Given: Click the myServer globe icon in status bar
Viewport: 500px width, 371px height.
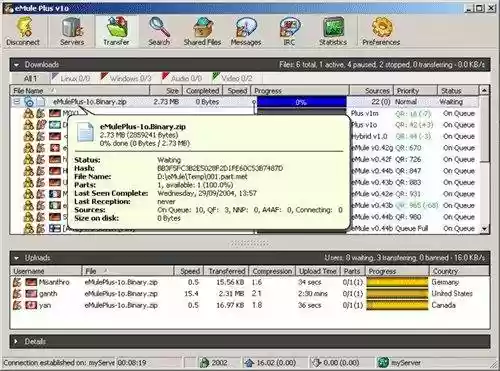Looking at the screenshot, I should point(383,362).
